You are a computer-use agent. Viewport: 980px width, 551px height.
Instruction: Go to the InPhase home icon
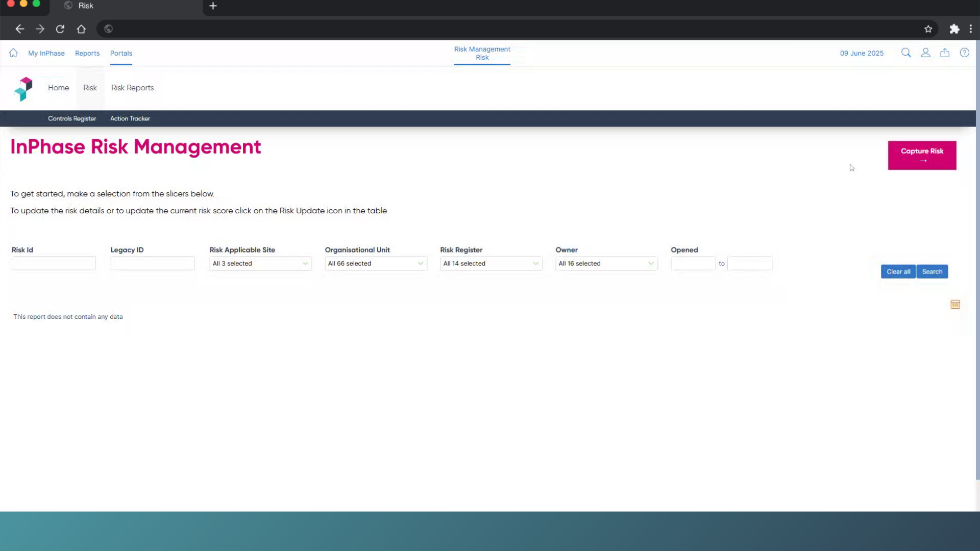point(13,53)
